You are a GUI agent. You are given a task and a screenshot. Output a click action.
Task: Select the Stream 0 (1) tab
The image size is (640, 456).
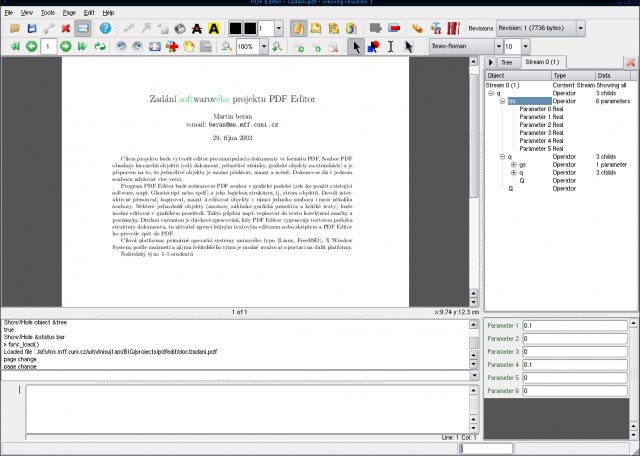(x=543, y=62)
